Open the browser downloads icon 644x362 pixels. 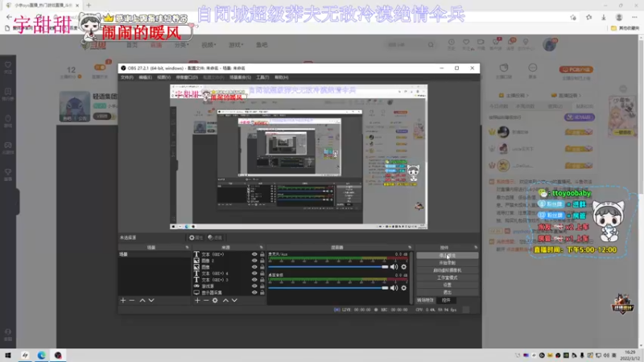pyautogui.click(x=604, y=17)
